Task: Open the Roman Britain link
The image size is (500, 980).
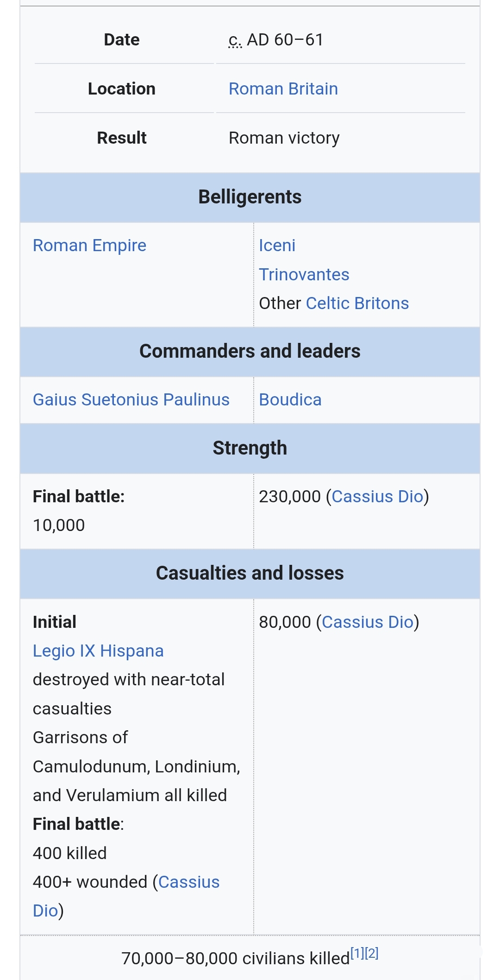Action: (283, 89)
